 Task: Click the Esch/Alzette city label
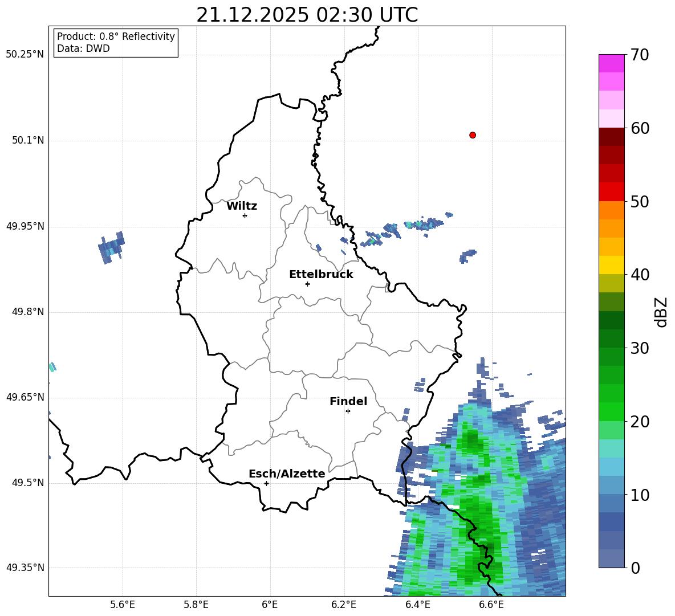click(287, 474)
